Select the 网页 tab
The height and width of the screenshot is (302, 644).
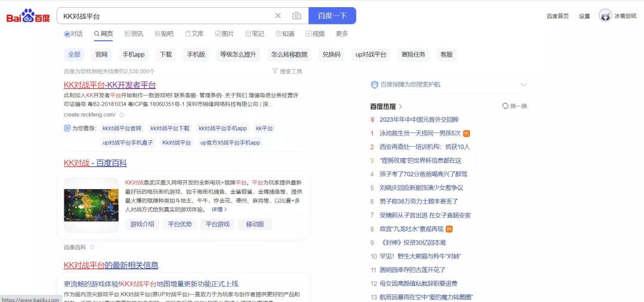(x=104, y=33)
